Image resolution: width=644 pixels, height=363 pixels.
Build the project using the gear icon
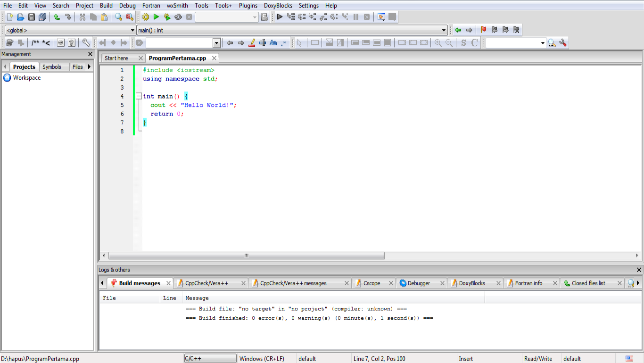145,16
